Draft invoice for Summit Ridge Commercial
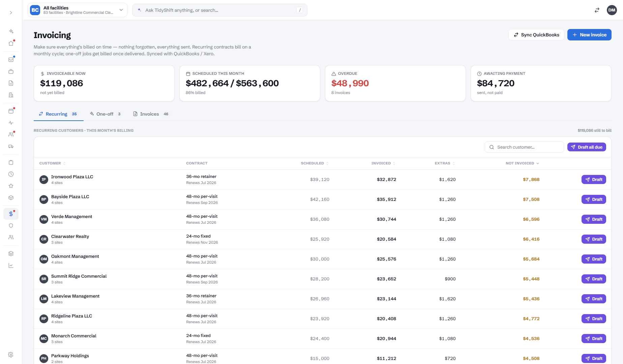Viewport: 623px width, 364px height. [x=594, y=279]
